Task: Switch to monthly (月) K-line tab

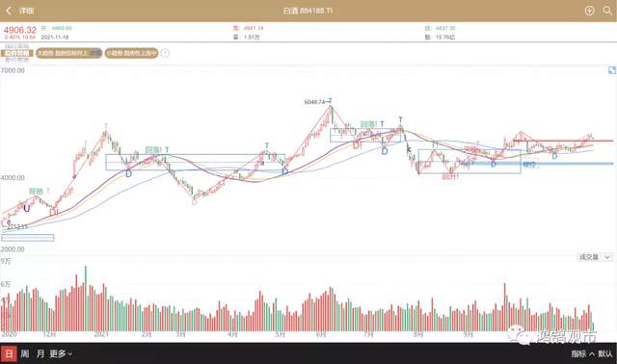Action: pyautogui.click(x=40, y=353)
